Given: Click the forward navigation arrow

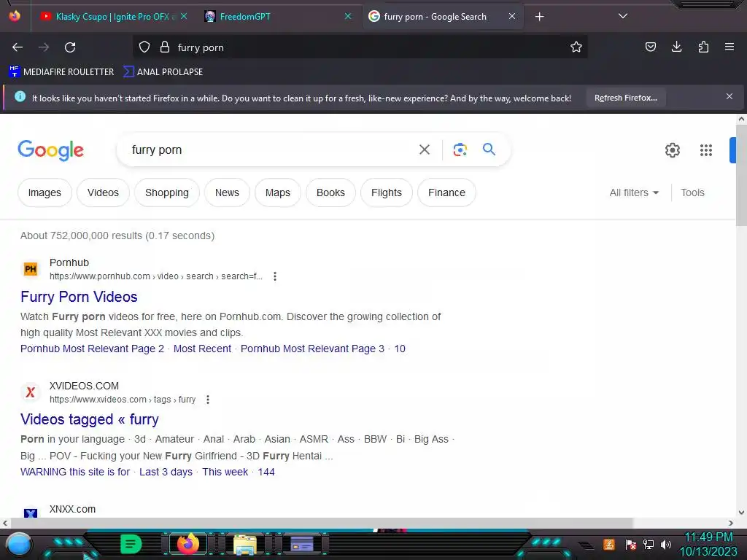Looking at the screenshot, I should [44, 47].
